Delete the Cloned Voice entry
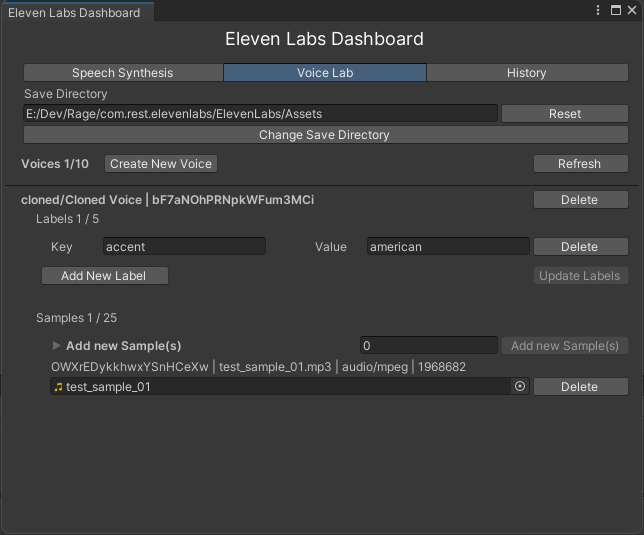Image resolution: width=644 pixels, height=535 pixels. 579,200
